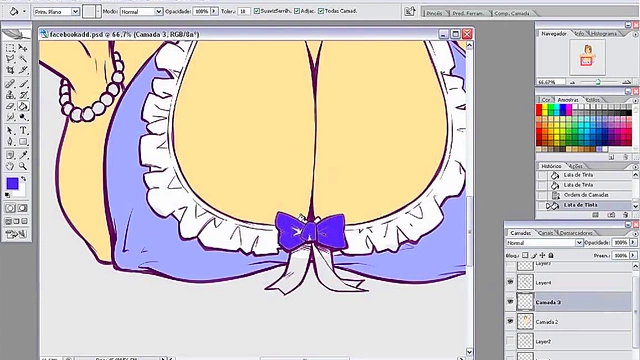Screen dimensions: 640x360
Task: Select the Brush tool
Action: point(23,84)
